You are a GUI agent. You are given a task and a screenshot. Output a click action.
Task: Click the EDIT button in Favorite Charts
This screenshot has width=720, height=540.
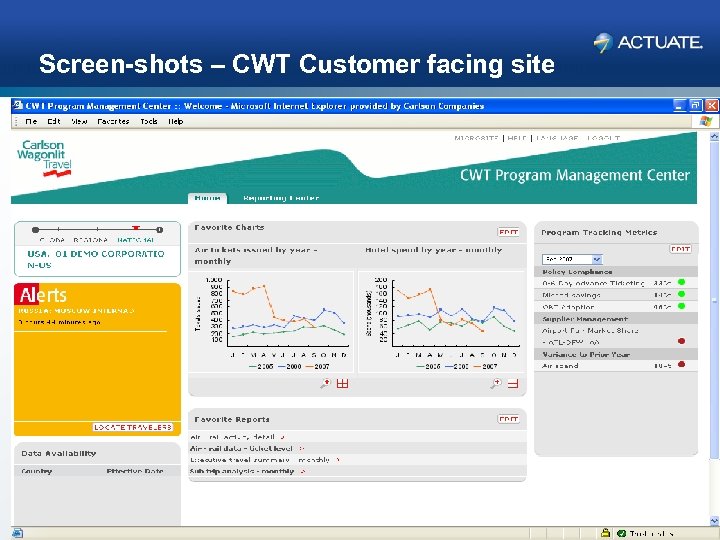[508, 232]
